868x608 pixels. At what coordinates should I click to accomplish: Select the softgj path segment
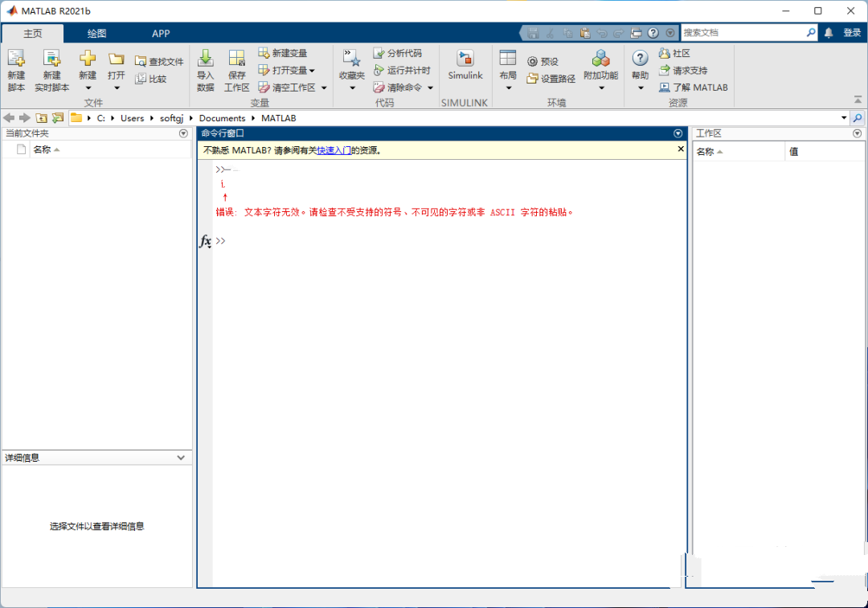point(172,118)
